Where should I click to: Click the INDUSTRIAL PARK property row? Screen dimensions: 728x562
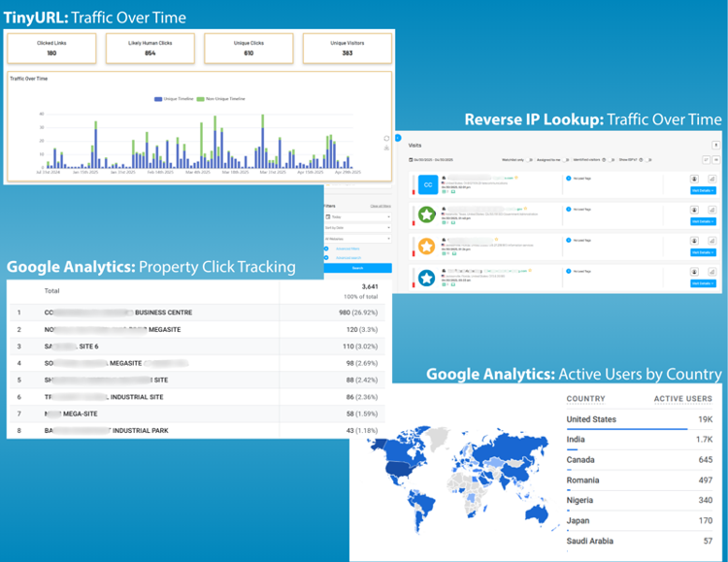[197, 431]
